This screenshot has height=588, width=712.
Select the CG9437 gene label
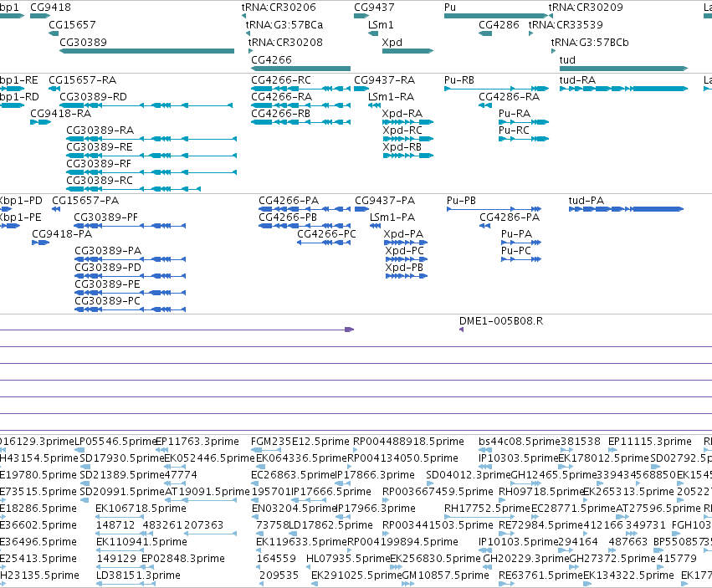point(374,8)
